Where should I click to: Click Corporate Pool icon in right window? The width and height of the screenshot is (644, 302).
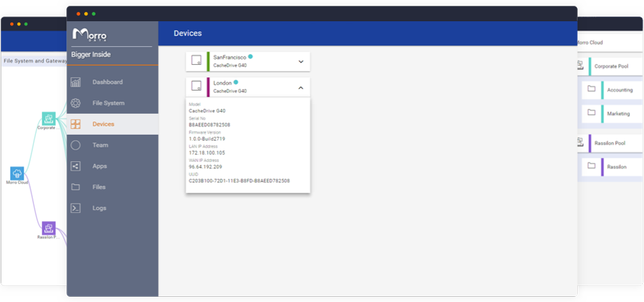(x=580, y=65)
